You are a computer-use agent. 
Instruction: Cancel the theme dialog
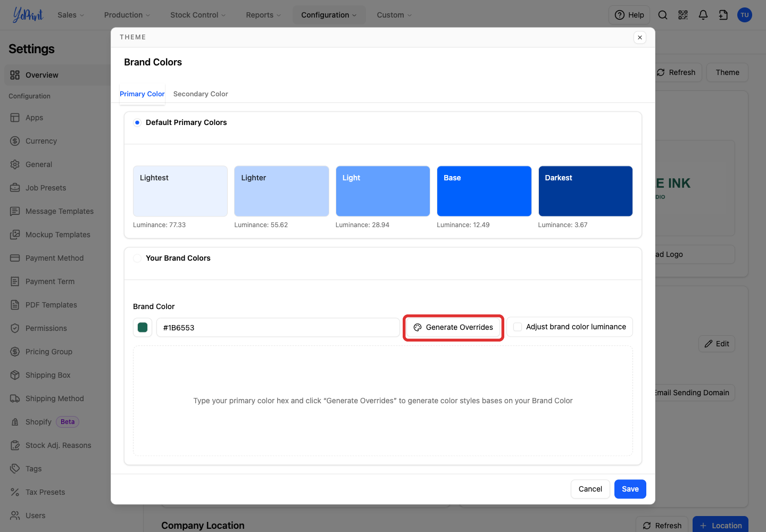[x=590, y=489]
